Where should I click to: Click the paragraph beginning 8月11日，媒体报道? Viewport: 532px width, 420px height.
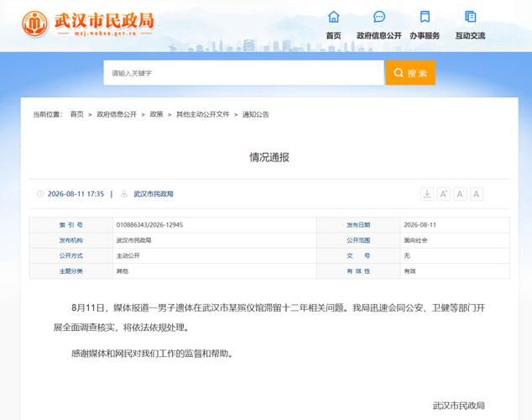click(269, 318)
